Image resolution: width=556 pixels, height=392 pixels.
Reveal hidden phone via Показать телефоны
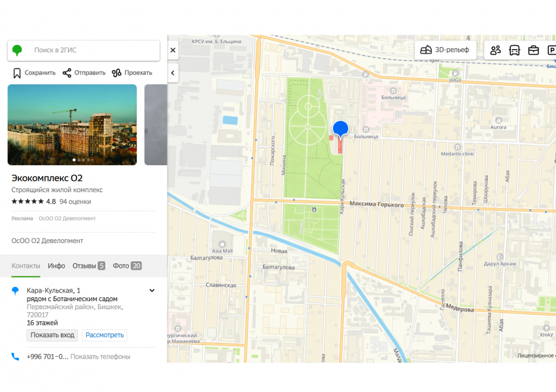(100, 357)
